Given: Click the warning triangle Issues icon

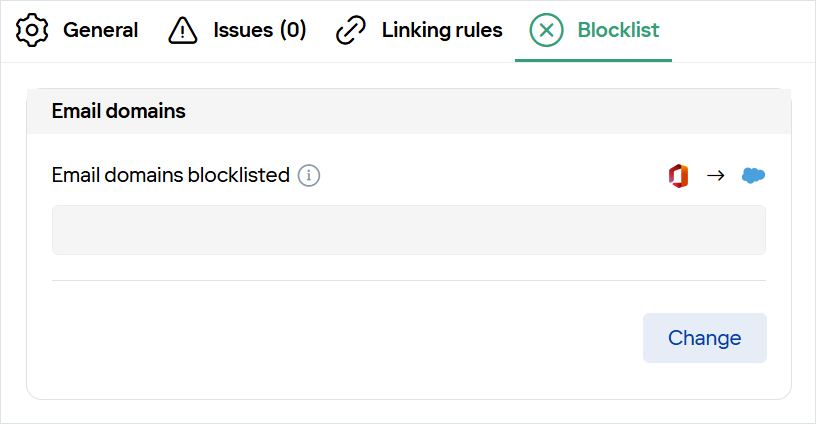Looking at the screenshot, I should 183,30.
